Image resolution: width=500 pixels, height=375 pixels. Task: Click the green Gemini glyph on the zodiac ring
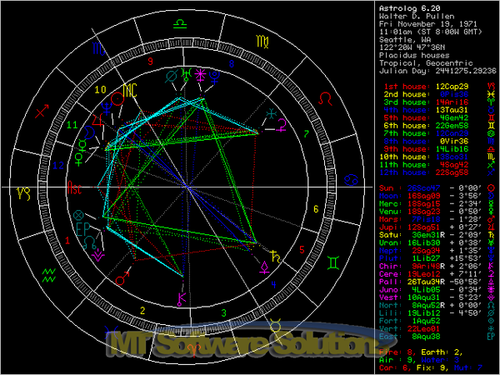(x=333, y=263)
